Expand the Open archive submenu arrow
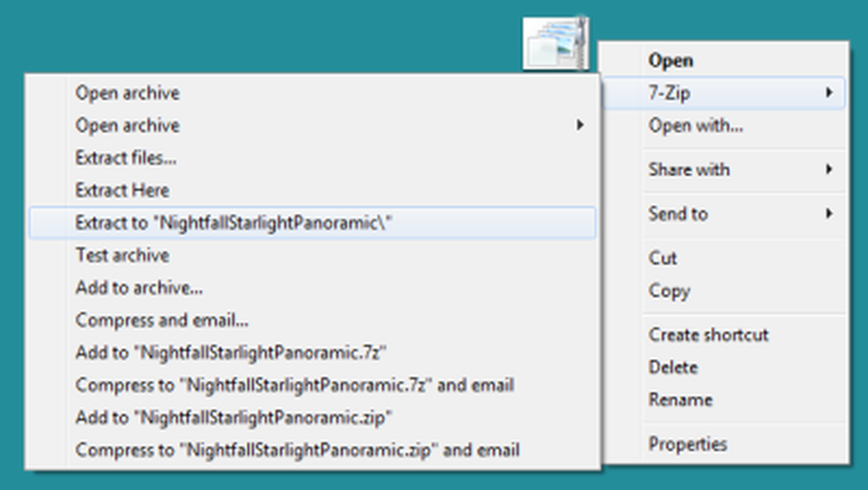868x490 pixels. coord(580,126)
